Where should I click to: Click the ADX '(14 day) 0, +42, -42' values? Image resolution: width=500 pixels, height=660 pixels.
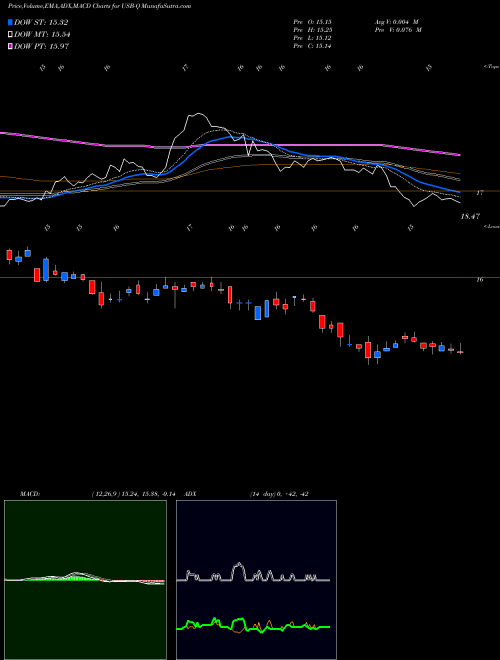tap(279, 494)
